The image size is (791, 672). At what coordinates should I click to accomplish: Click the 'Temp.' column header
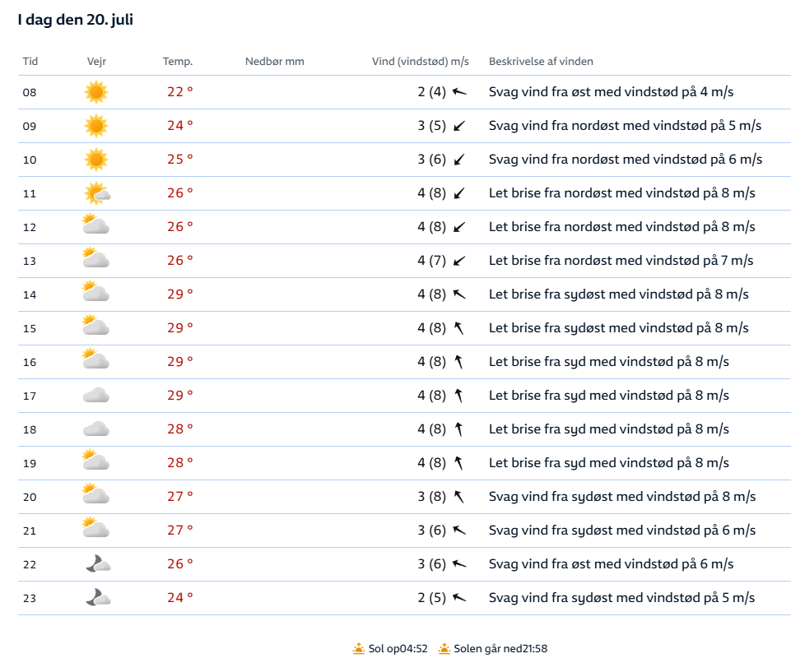pos(178,62)
